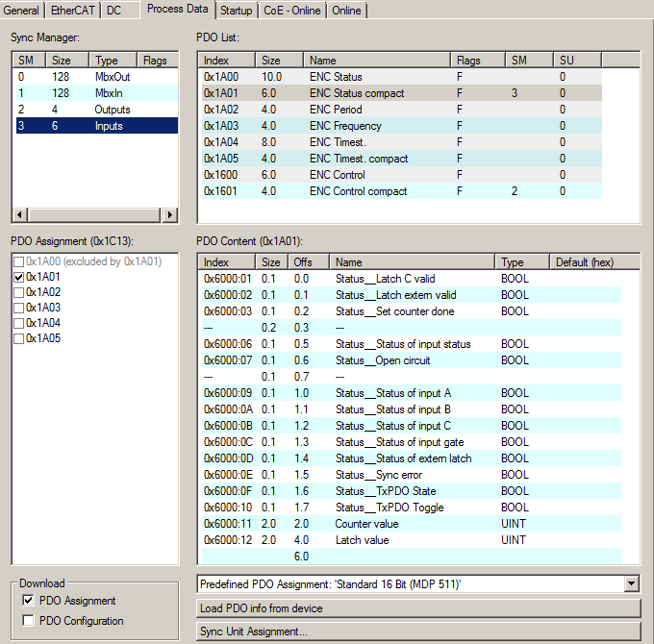This screenshot has width=654, height=644.
Task: Click the PDO Content Offs column header
Action: [x=309, y=262]
